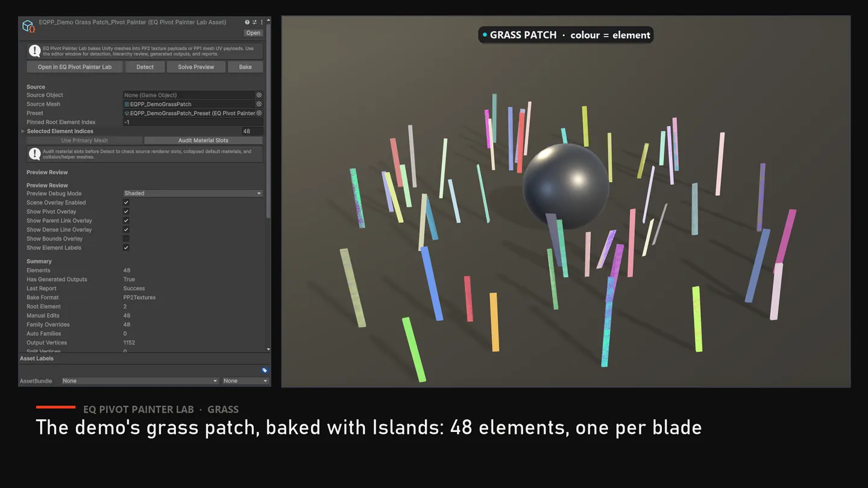
Task: Click the info icon in the audit hint box
Action: (x=35, y=154)
